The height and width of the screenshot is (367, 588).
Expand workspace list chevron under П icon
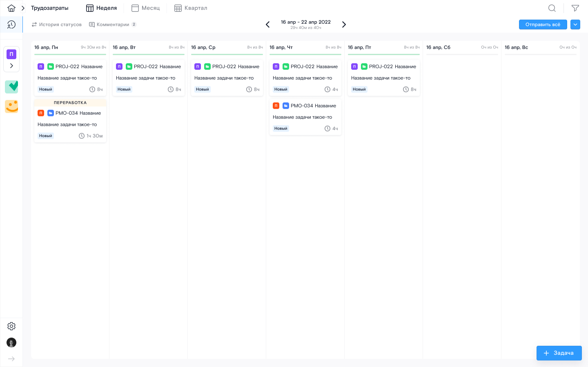pyautogui.click(x=11, y=66)
